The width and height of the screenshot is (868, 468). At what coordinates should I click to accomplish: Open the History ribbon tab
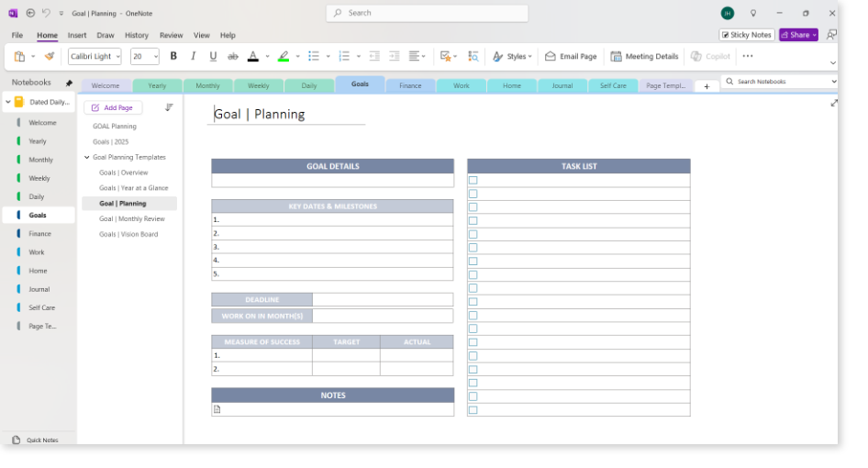coord(137,35)
